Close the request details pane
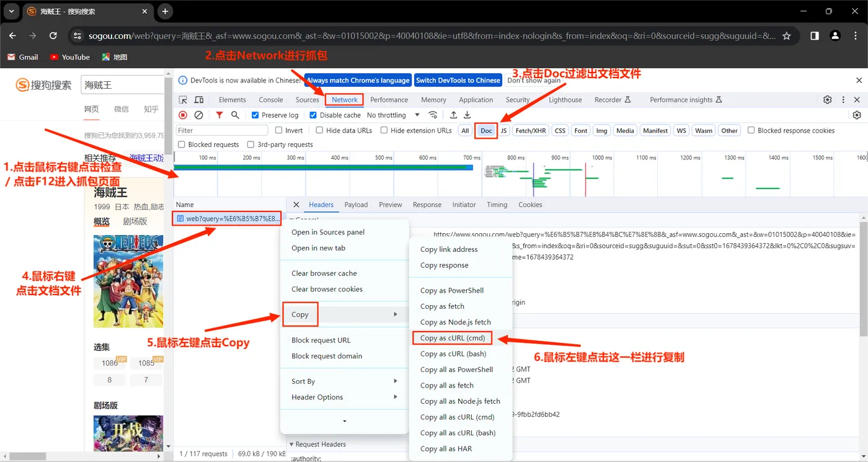This screenshot has width=868, height=462. pos(296,205)
